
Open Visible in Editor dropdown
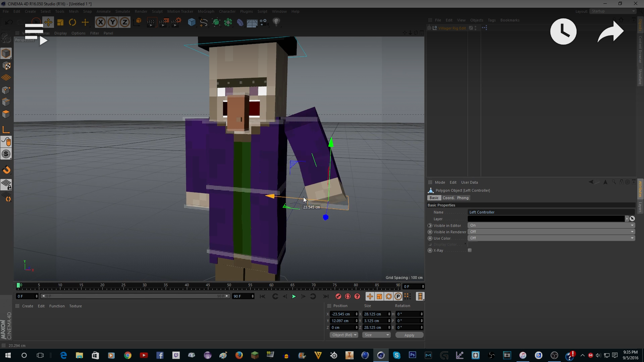click(551, 225)
